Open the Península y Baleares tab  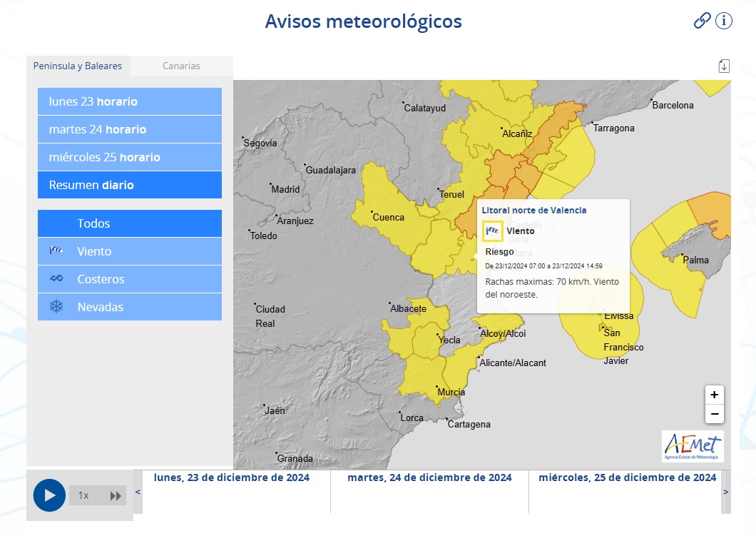click(78, 66)
